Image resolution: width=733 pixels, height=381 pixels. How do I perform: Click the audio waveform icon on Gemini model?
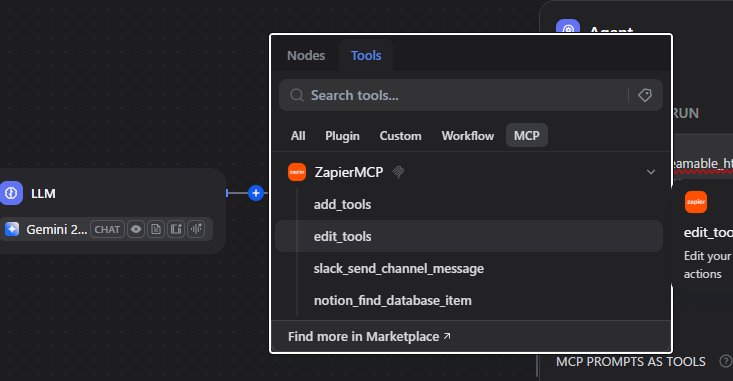pos(196,229)
